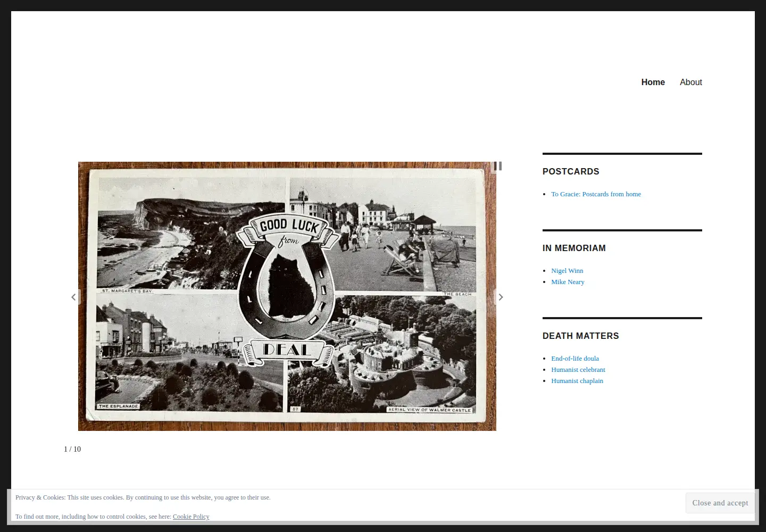Click the Privacy & Cookies notice text

143,497
